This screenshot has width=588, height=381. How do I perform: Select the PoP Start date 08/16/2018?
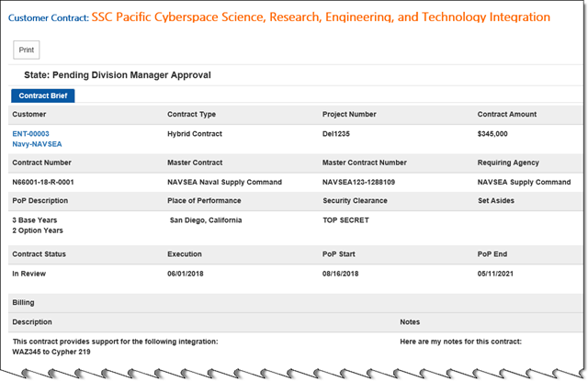click(x=344, y=274)
